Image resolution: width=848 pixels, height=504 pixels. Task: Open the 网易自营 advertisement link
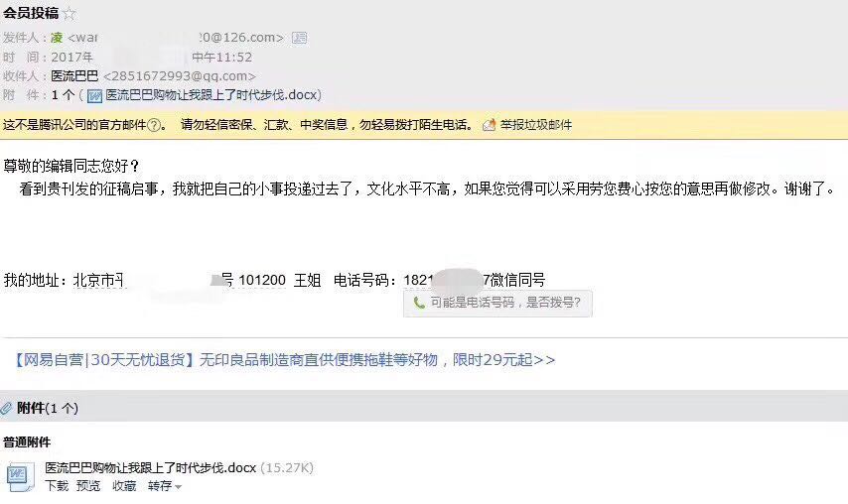(284, 360)
